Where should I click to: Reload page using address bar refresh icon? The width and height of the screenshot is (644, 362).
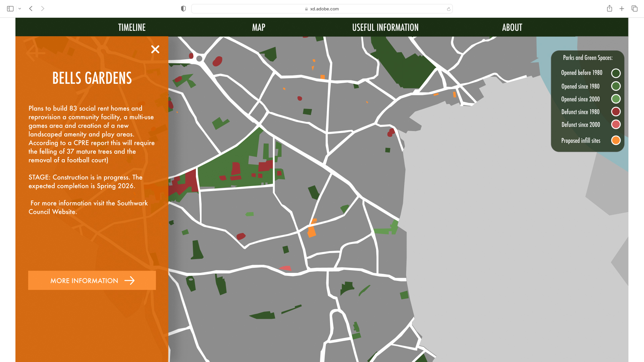pyautogui.click(x=448, y=9)
